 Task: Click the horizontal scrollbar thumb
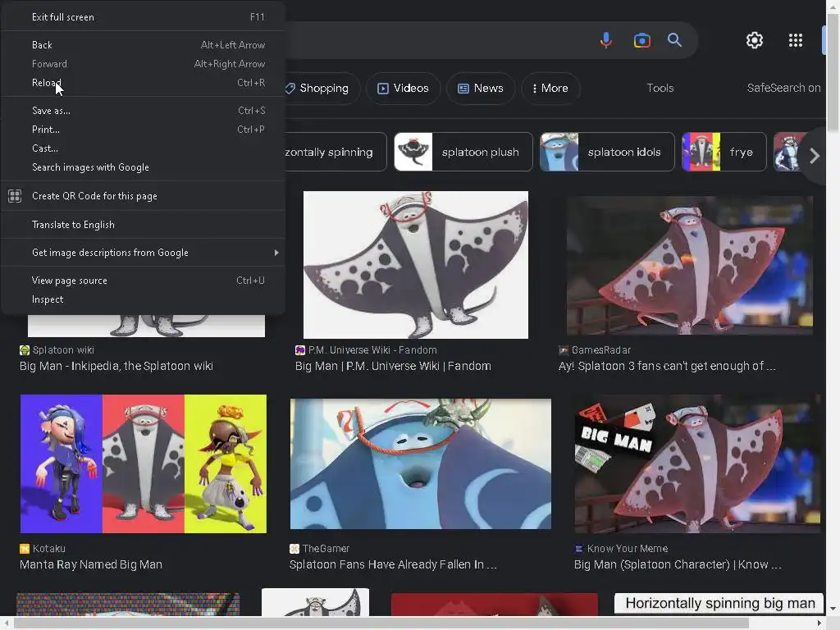click(381, 623)
